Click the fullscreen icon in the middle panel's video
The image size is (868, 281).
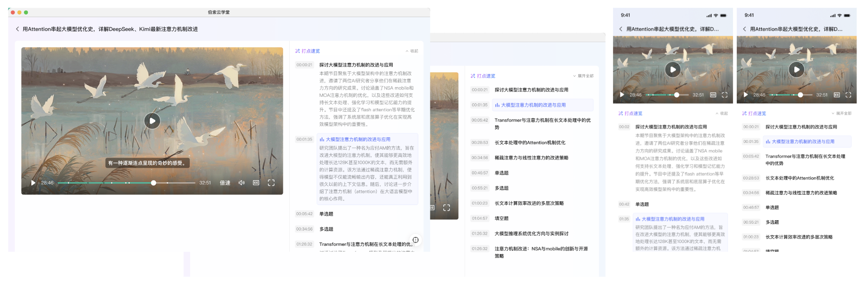447,208
